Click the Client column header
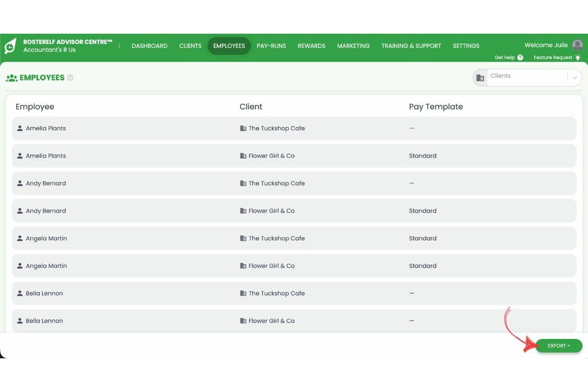This screenshot has width=588, height=392. point(251,107)
